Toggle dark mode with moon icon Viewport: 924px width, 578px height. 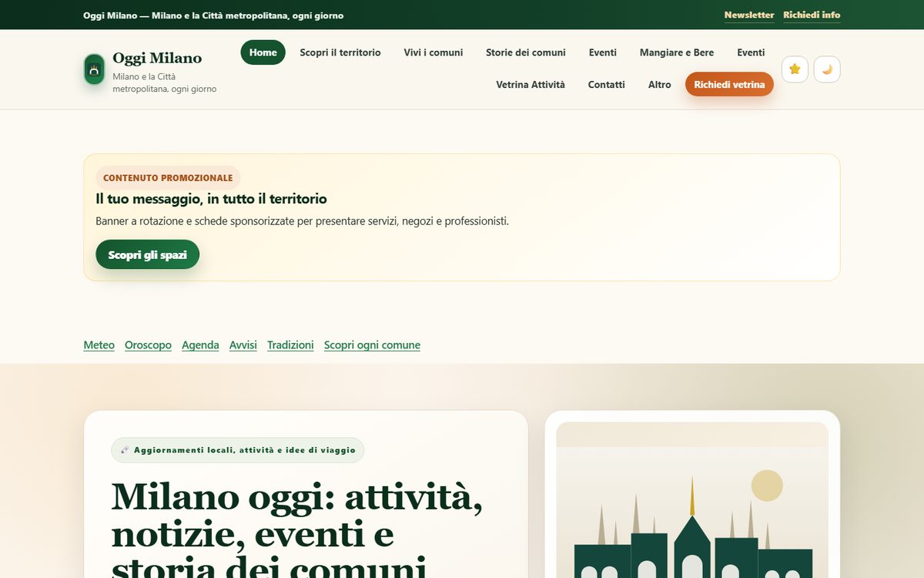click(827, 69)
